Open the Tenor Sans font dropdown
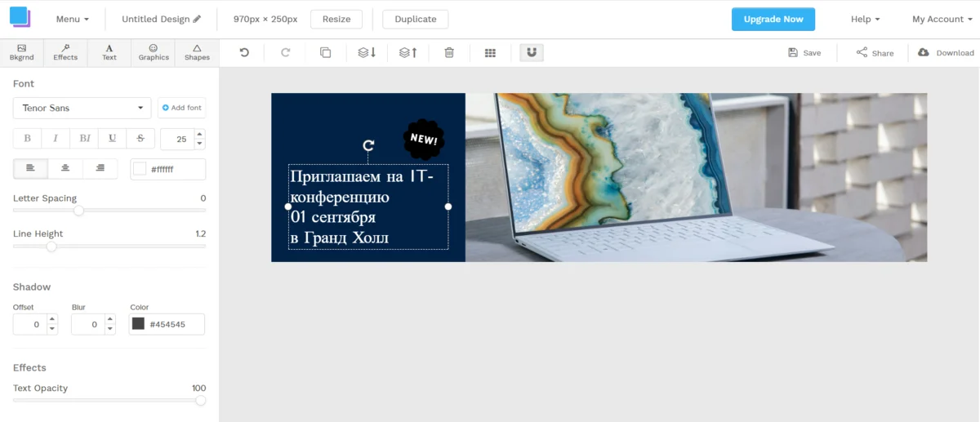Screen dimensions: 980x422 [82, 108]
